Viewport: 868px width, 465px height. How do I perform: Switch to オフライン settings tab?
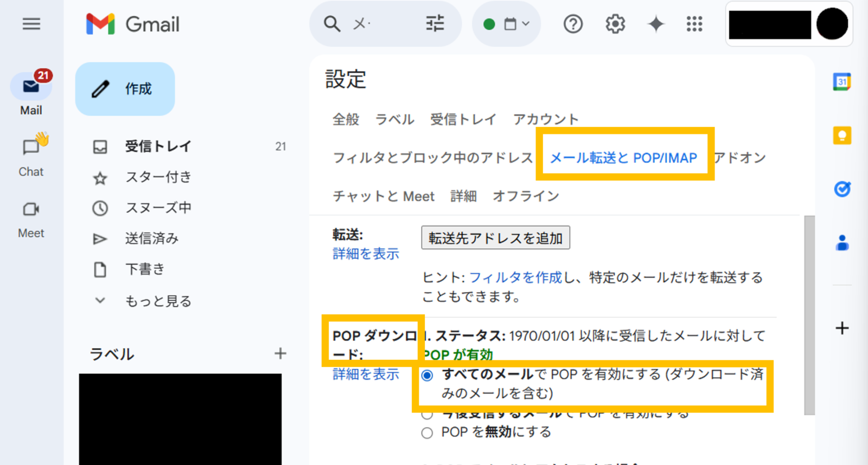click(526, 196)
